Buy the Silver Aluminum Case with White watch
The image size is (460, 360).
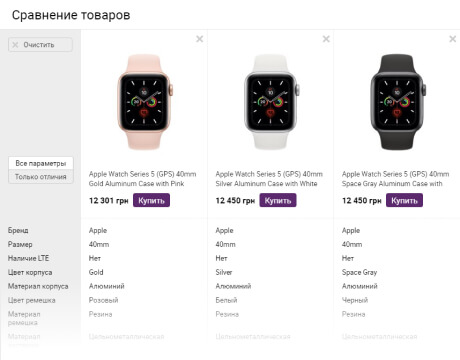click(278, 201)
